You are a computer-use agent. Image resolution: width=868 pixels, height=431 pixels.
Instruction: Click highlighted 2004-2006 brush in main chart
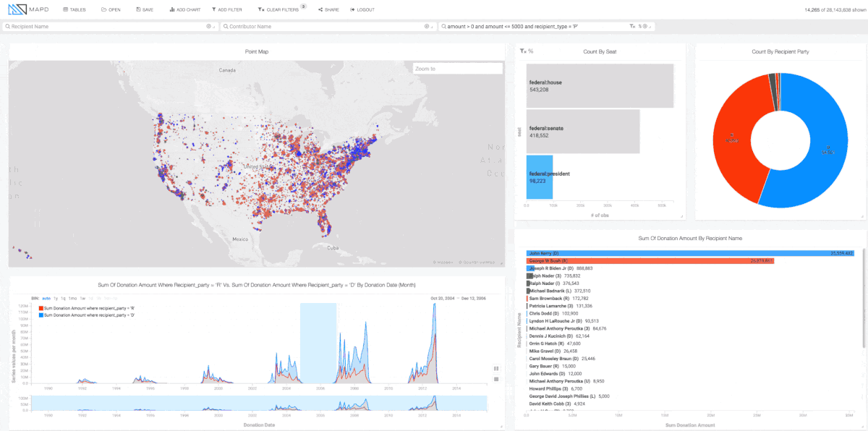[318, 343]
